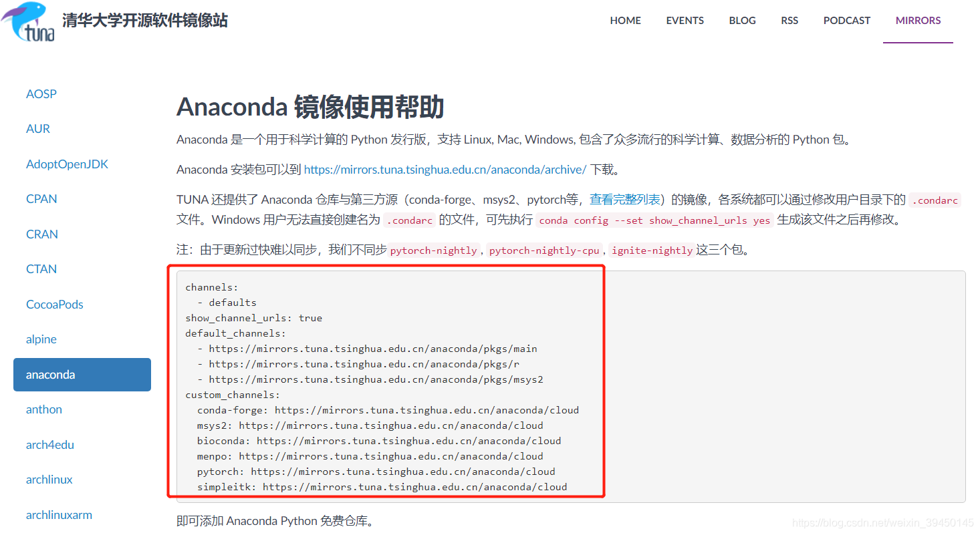Open alpine in the sidebar
Image resolution: width=980 pixels, height=535 pixels.
41,339
